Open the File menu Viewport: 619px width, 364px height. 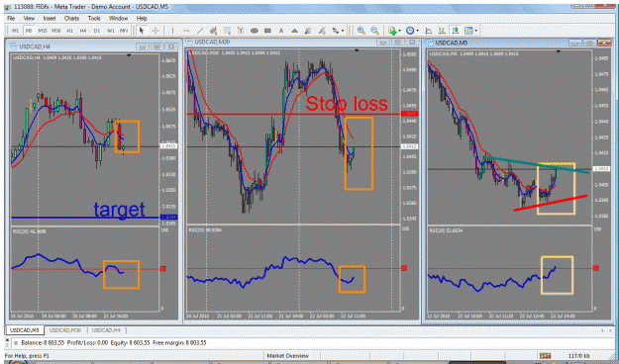coord(11,18)
